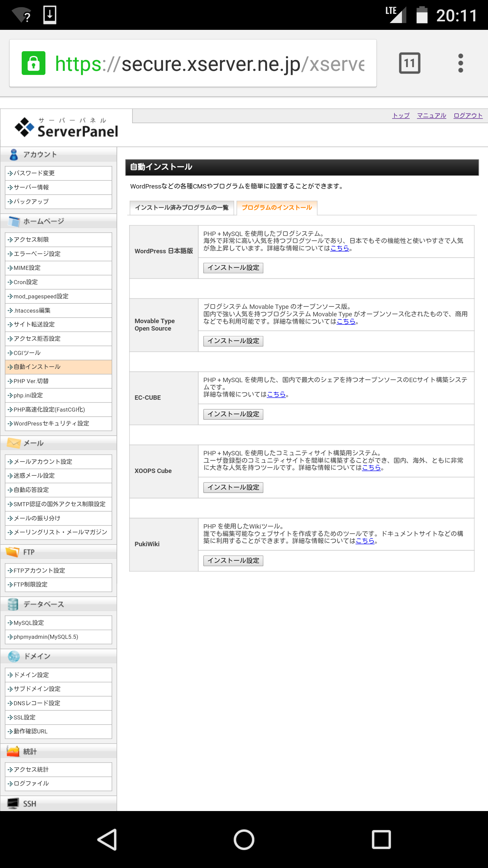Open FTPアカウント設定 menu item

point(59,571)
